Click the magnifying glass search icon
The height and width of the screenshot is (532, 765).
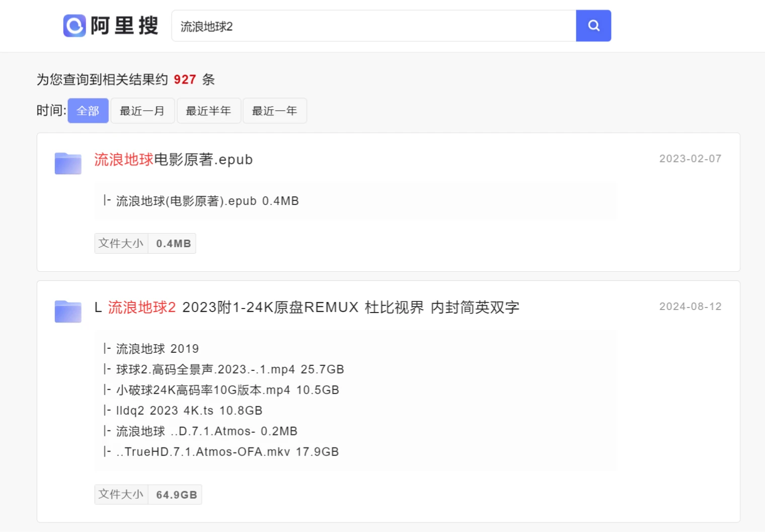pos(593,26)
